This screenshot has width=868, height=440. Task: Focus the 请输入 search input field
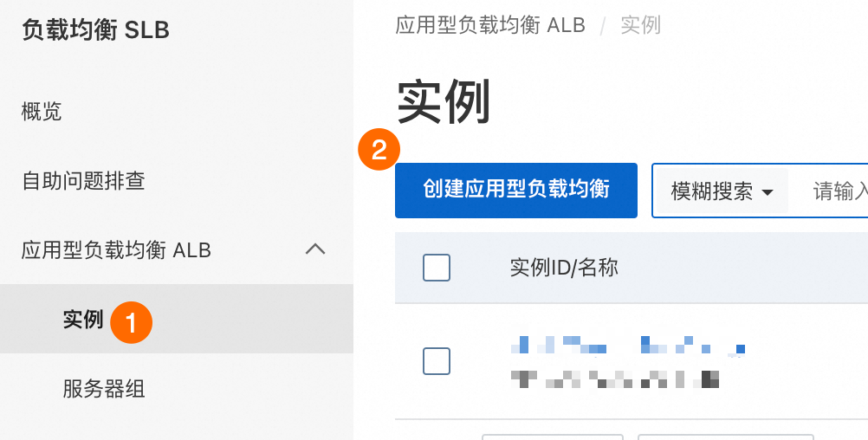(x=831, y=191)
